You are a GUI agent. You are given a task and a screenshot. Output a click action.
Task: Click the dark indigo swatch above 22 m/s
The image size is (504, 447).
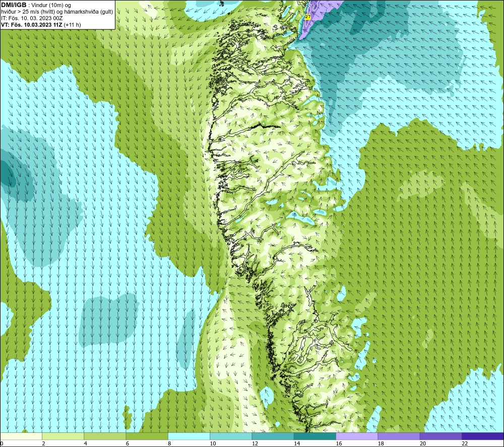click(x=483, y=436)
